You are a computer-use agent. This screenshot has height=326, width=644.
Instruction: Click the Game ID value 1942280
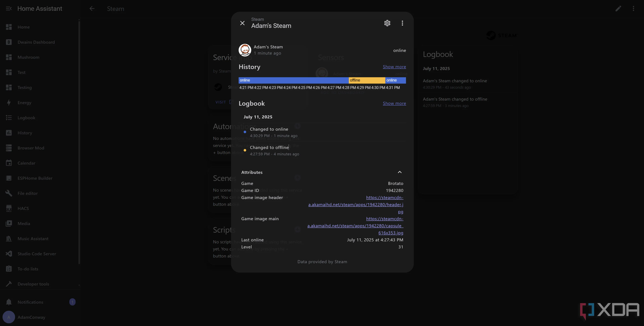394,190
